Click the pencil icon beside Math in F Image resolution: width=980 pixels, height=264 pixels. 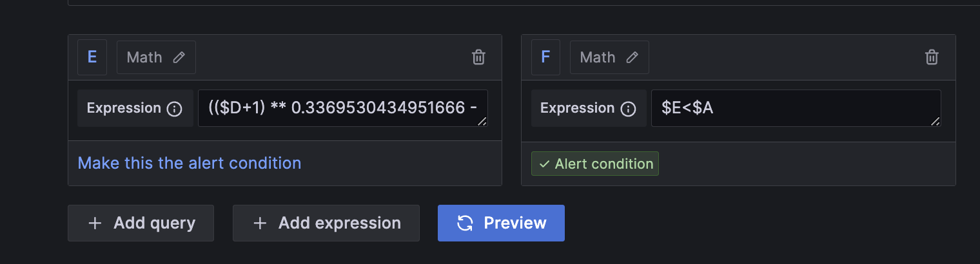point(632,57)
